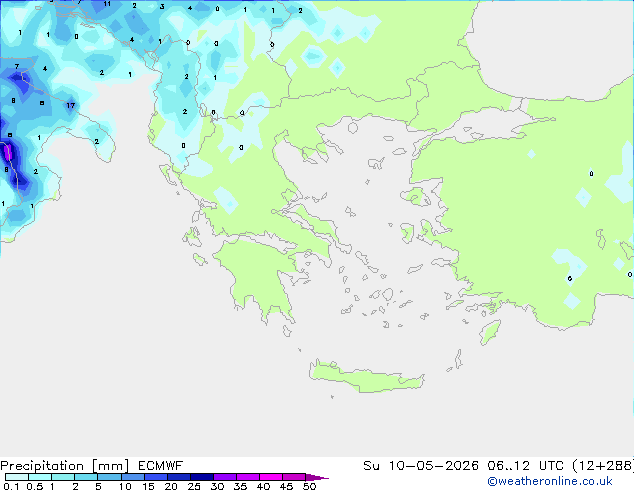Click the "0.1" legend label
Viewport: 634px width, 490px height.
tap(11, 486)
